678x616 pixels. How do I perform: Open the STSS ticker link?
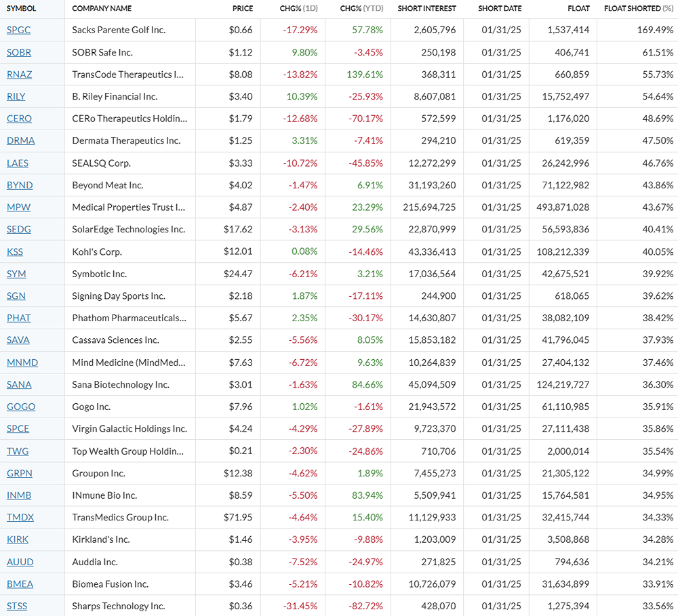pos(17,606)
